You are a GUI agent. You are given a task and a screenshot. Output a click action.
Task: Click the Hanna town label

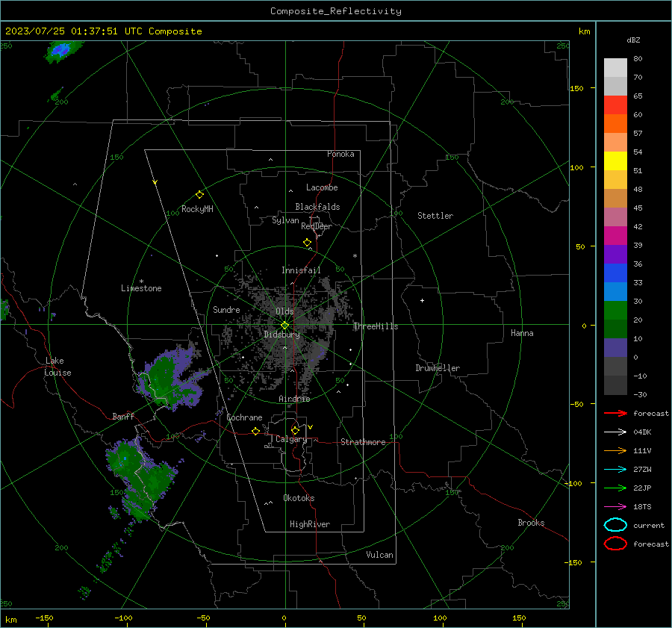(522, 333)
